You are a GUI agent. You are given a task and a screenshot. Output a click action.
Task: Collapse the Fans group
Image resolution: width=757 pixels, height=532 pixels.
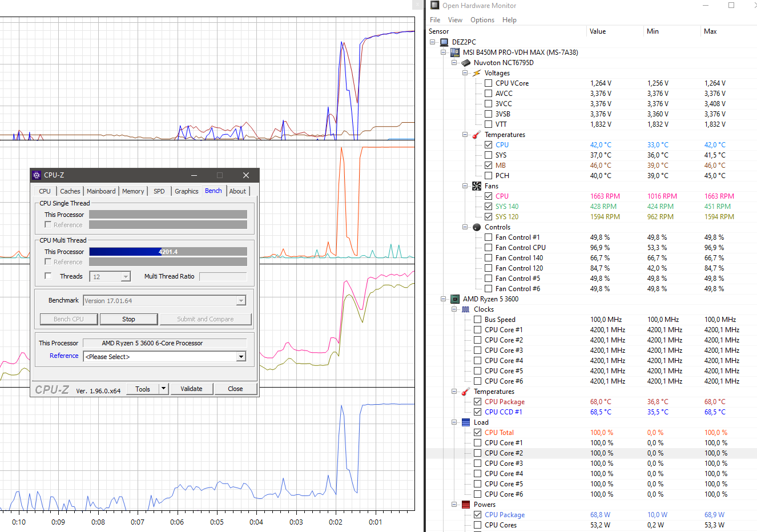[x=465, y=186]
